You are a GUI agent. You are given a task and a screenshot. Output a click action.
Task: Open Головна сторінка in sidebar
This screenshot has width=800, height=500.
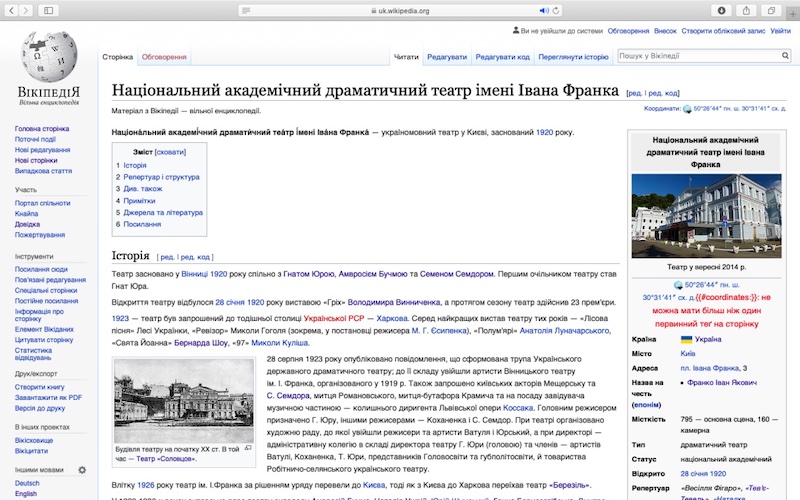click(x=42, y=129)
